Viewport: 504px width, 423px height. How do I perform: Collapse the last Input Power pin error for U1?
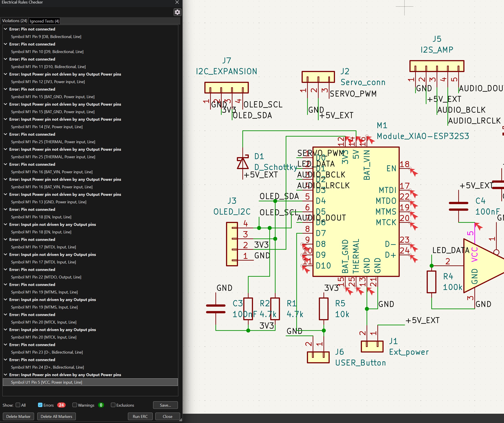point(5,375)
